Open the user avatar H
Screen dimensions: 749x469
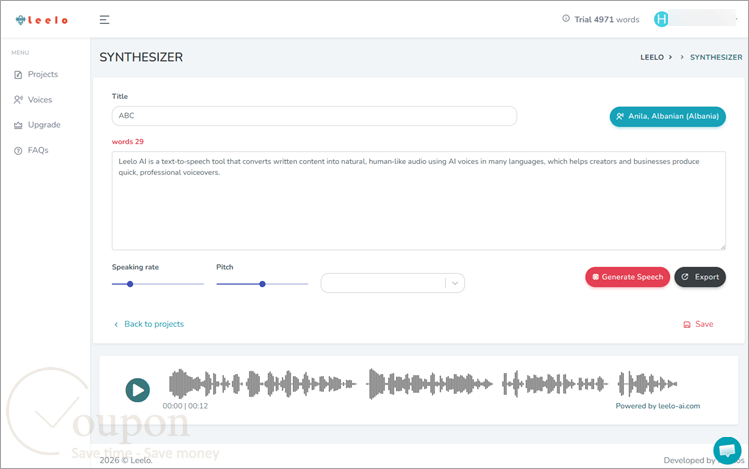pos(661,19)
